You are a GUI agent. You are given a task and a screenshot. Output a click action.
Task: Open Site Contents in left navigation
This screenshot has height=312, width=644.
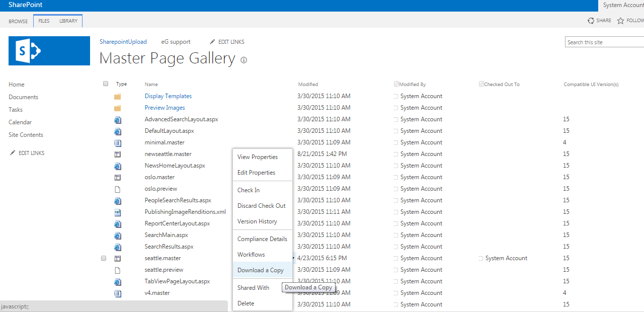pos(26,135)
